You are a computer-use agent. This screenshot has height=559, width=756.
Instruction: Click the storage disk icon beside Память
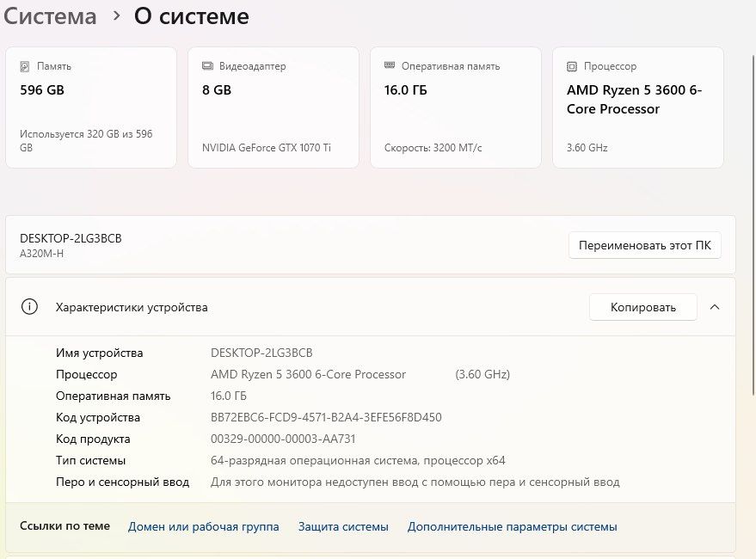[x=25, y=66]
